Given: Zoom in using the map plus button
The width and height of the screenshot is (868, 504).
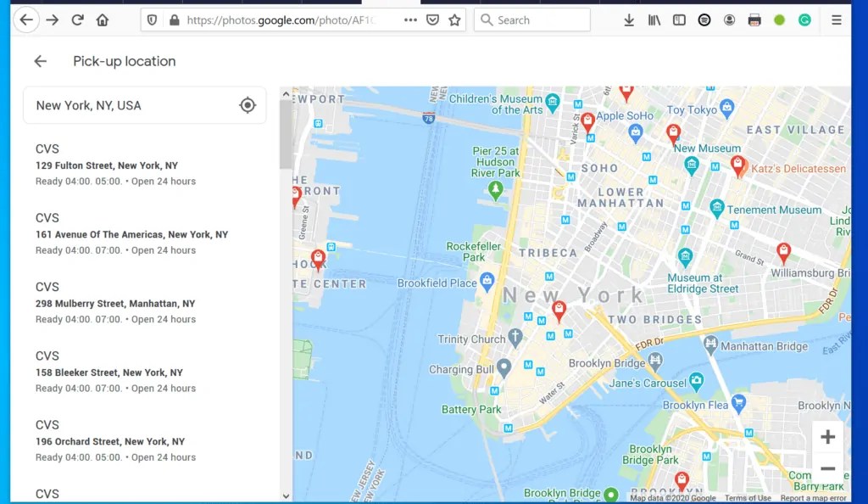Looking at the screenshot, I should click(x=828, y=436).
